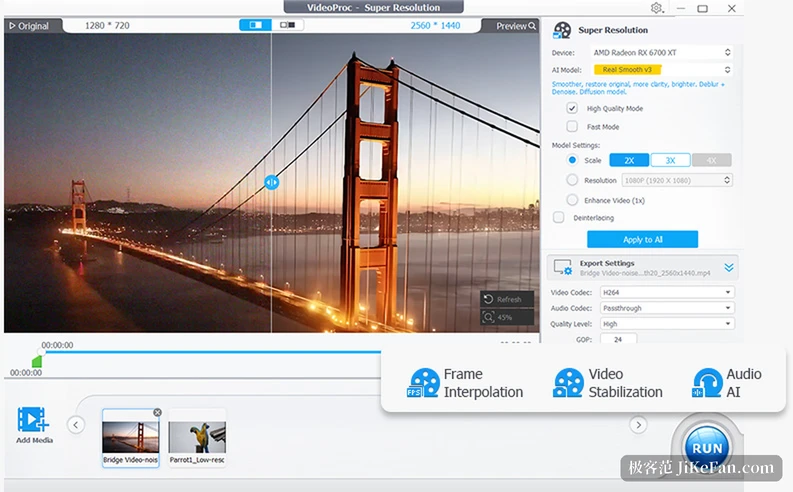The width and height of the screenshot is (793, 492).
Task: Select the split-view comparison mode icon
Action: [255, 25]
